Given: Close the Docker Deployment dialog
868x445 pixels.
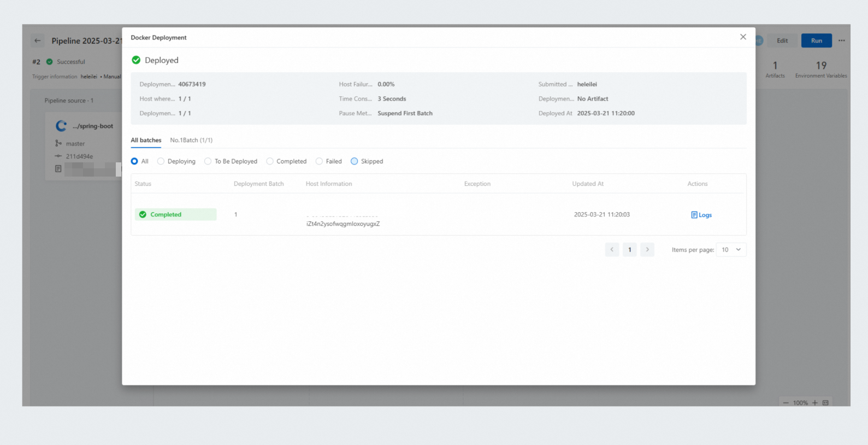Looking at the screenshot, I should (x=743, y=37).
